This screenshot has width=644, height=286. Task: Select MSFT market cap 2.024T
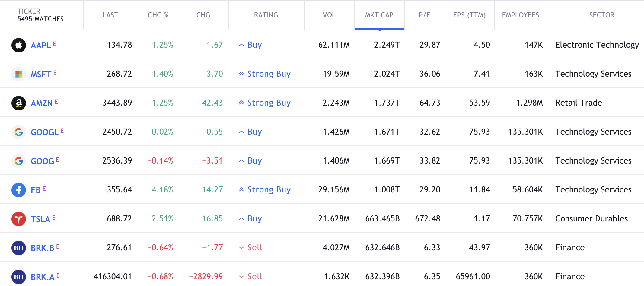point(387,74)
